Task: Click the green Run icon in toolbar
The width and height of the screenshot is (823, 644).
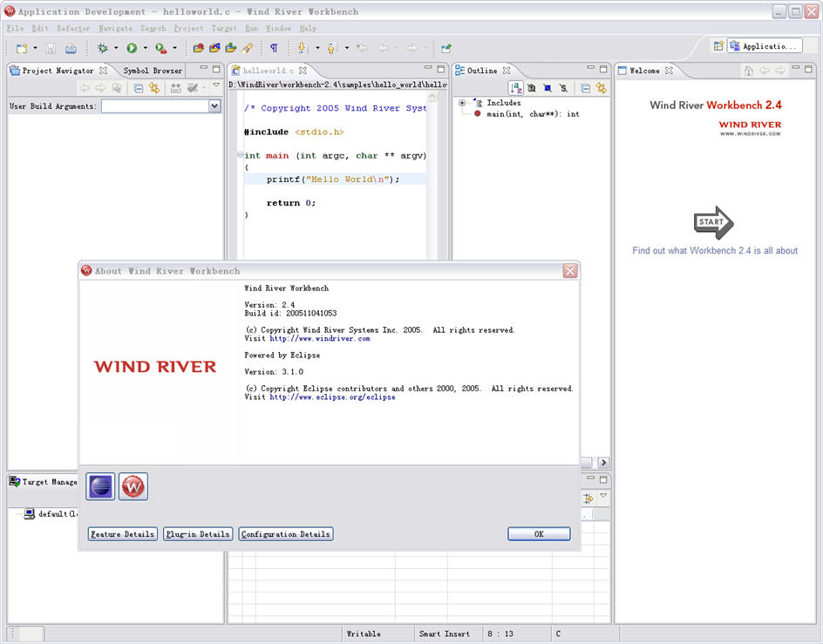Action: coord(132,48)
